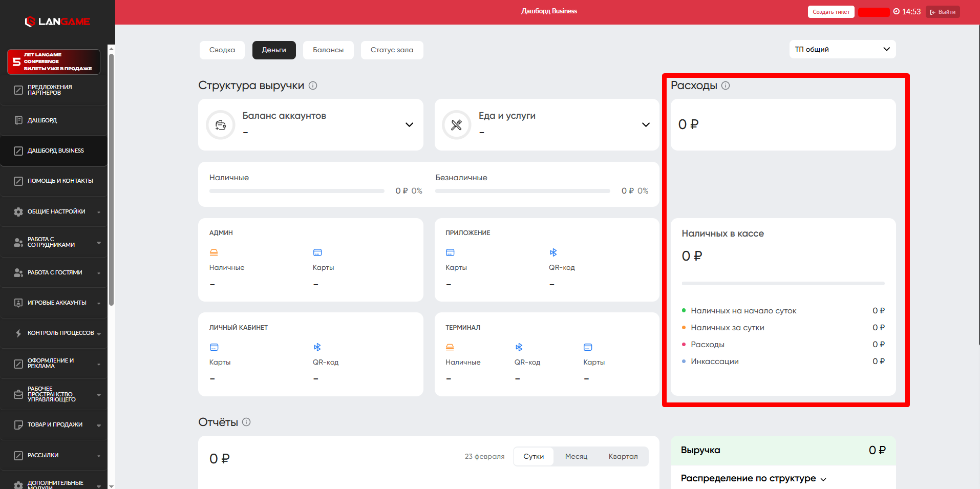
Task: Open the ТП общий dropdown
Action: pos(842,49)
